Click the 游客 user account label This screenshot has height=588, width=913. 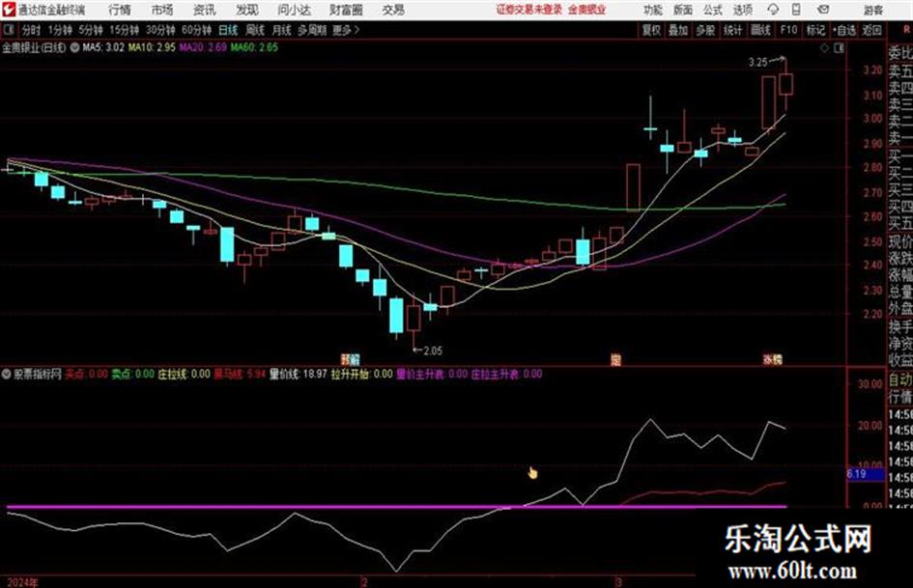(x=873, y=10)
